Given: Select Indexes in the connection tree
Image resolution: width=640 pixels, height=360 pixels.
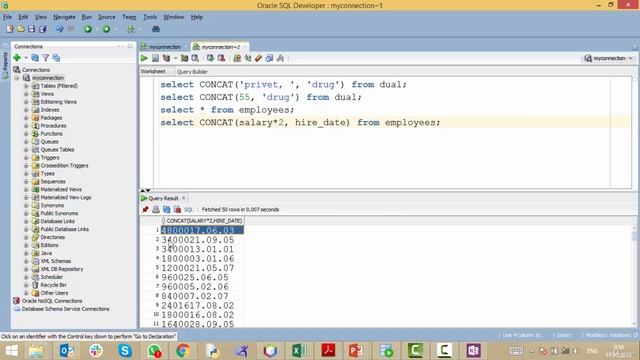Looking at the screenshot, I should (x=50, y=110).
